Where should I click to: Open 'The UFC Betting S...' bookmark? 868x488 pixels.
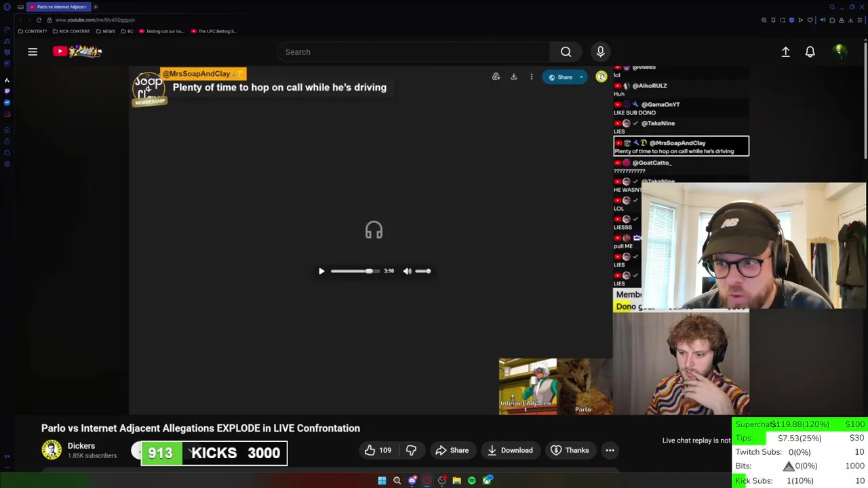click(x=214, y=31)
